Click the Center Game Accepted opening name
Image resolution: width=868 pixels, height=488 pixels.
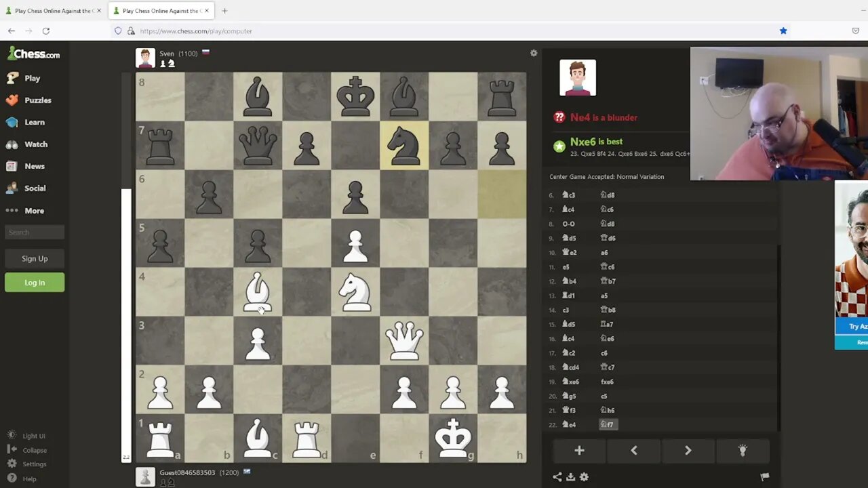607,177
